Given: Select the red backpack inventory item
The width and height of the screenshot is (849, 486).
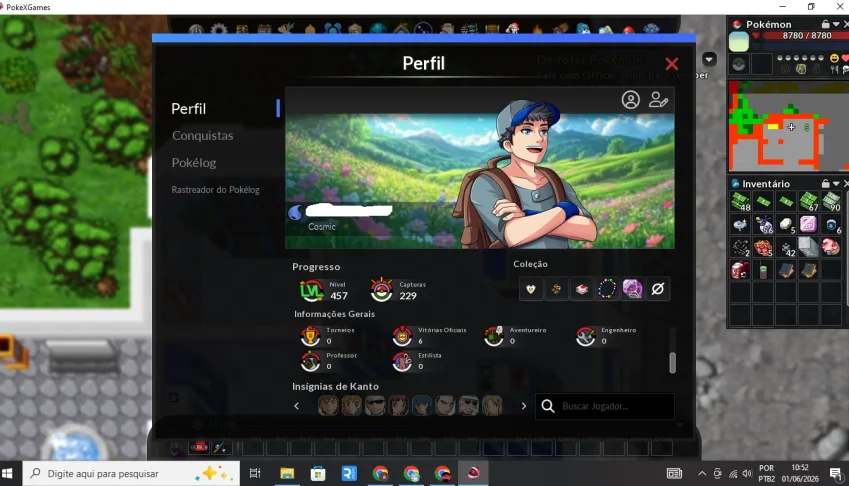Looking at the screenshot, I should click(x=740, y=270).
